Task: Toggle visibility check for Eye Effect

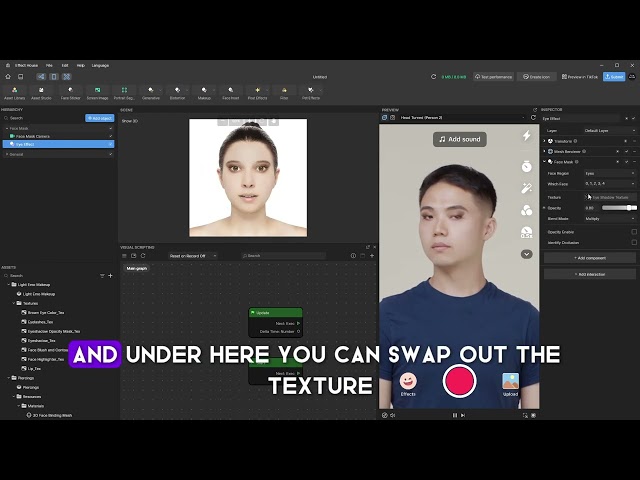Action: pyautogui.click(x=111, y=144)
